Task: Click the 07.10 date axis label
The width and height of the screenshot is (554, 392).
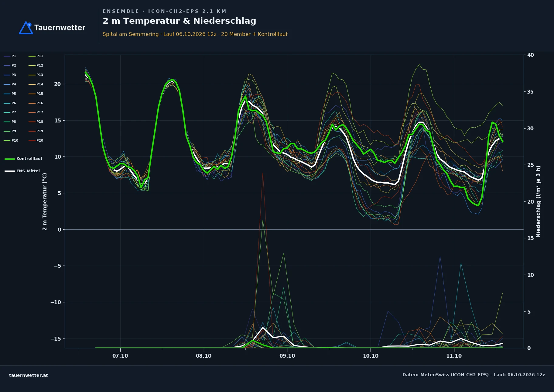Action: coord(120,356)
